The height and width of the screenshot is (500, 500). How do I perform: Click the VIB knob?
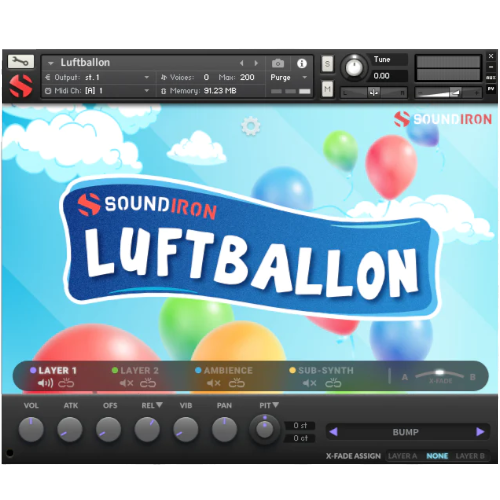click(186, 429)
